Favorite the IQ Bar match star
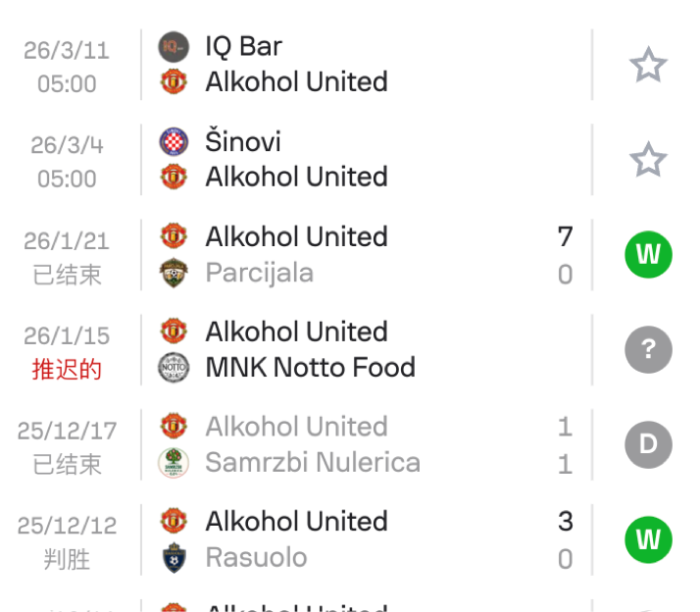This screenshot has height=612, width=700. [648, 65]
